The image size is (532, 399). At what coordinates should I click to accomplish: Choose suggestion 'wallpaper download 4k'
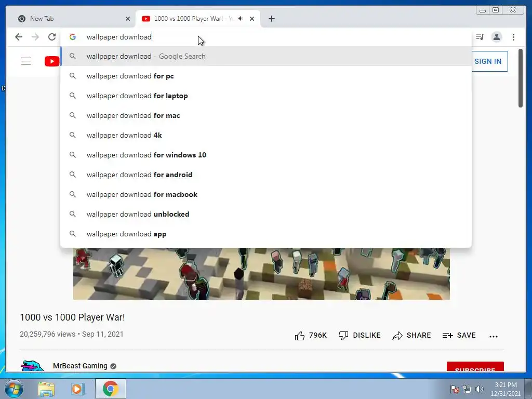pos(266,135)
